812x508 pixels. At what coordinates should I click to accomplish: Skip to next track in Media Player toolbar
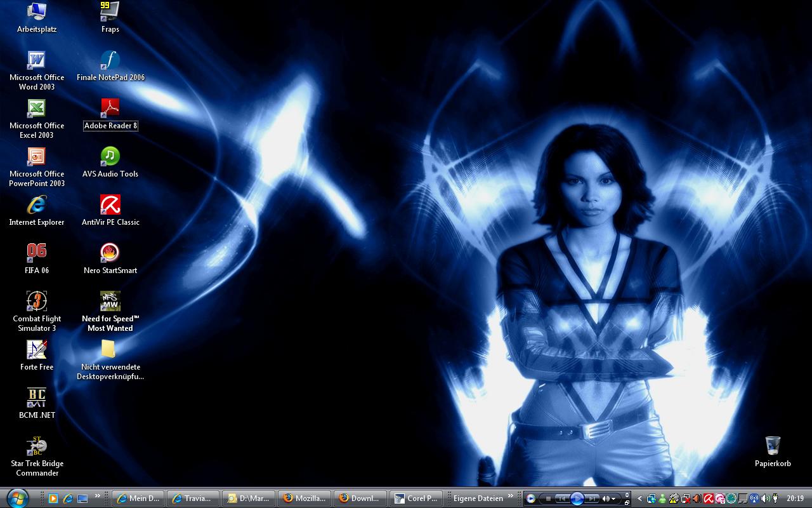[591, 498]
